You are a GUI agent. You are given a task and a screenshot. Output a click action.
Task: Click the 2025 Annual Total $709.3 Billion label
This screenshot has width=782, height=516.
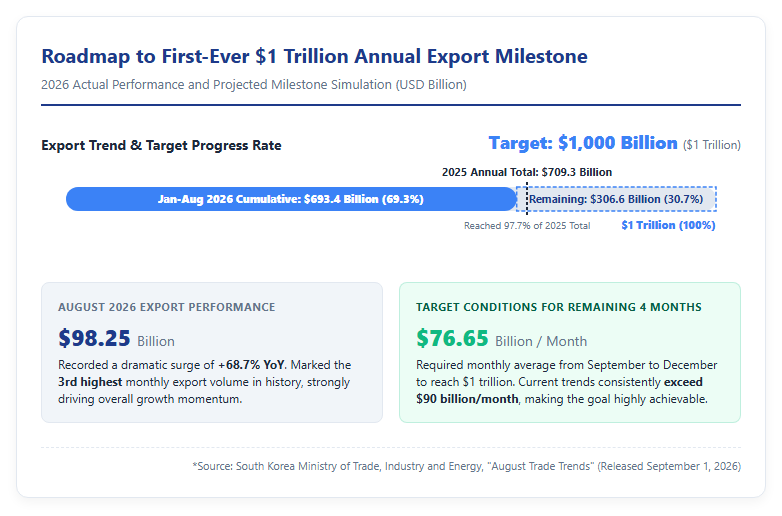click(x=527, y=172)
